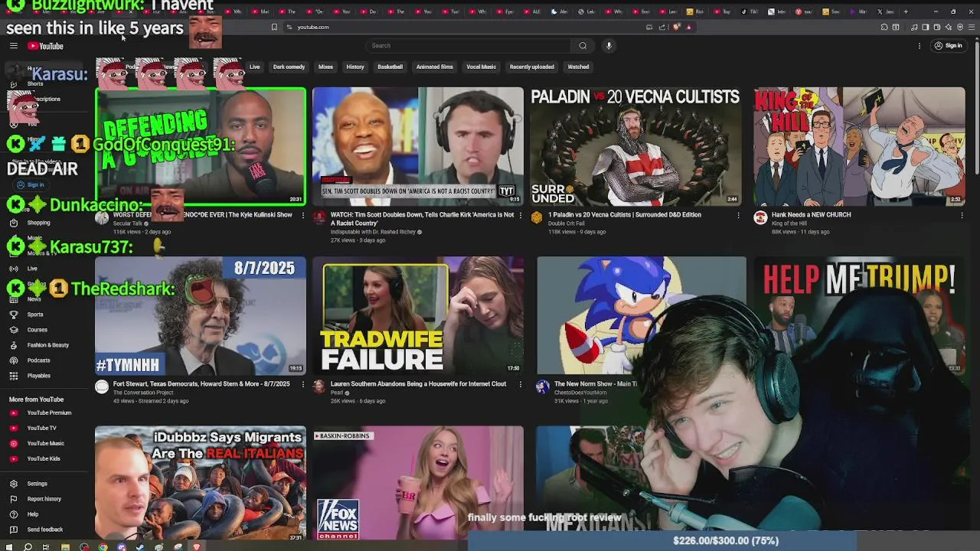Open options menu for Lauren Southern video

point(521,384)
